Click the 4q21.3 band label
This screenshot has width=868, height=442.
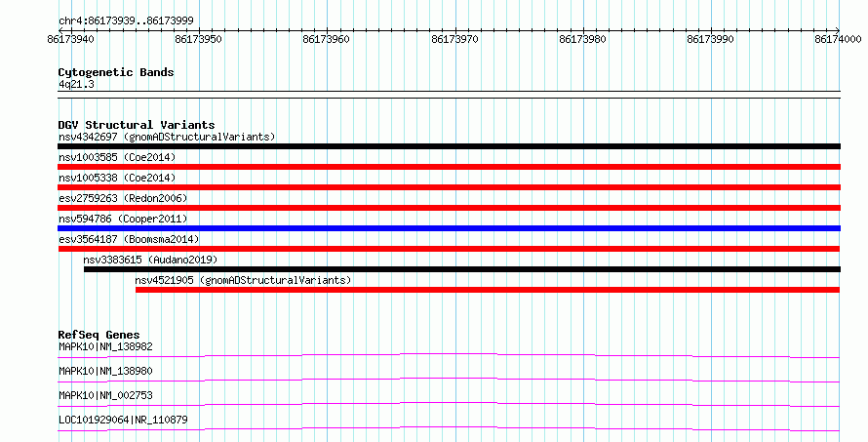(x=76, y=85)
